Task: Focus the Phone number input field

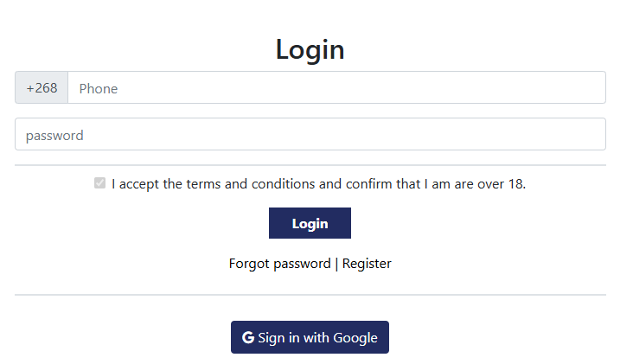Action: coord(336,87)
